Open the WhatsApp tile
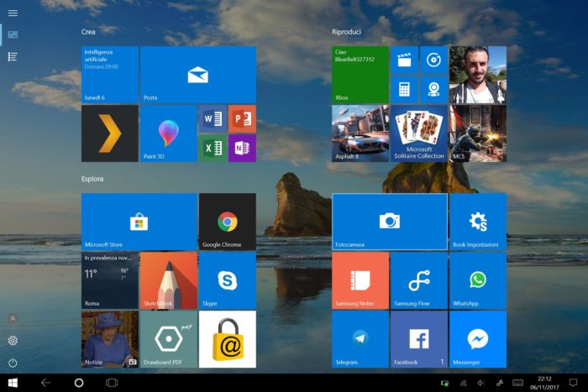The image size is (588, 392). [x=478, y=280]
